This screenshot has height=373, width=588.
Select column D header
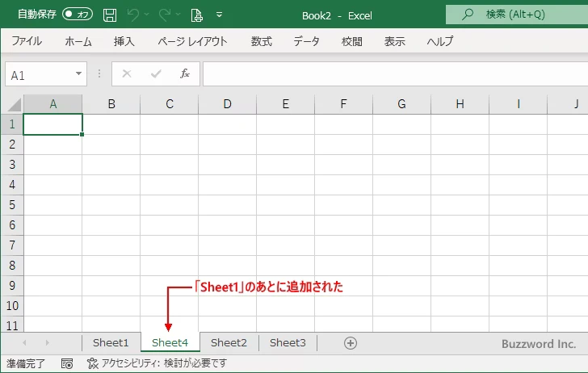[x=227, y=104]
